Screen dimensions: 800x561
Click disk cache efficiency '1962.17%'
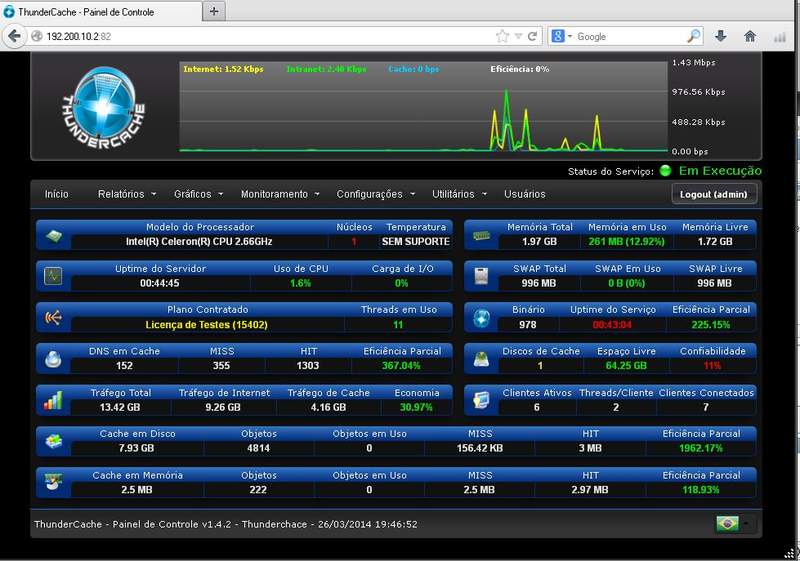click(701, 448)
